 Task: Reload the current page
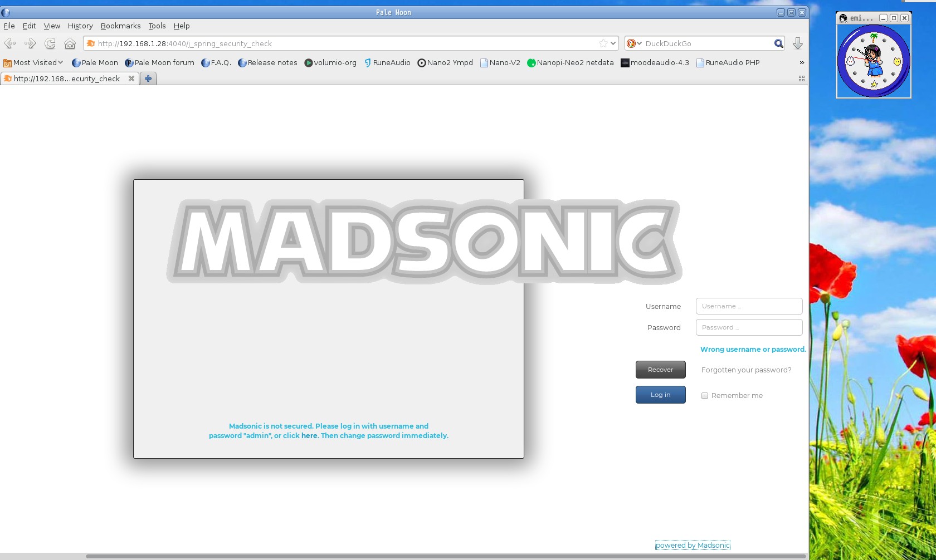50,43
